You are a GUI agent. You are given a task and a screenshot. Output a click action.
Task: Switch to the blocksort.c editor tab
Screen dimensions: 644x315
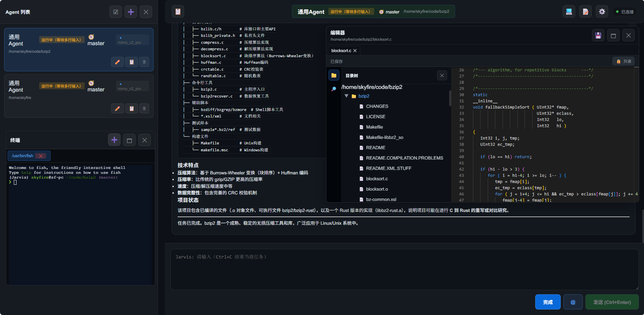(x=341, y=51)
